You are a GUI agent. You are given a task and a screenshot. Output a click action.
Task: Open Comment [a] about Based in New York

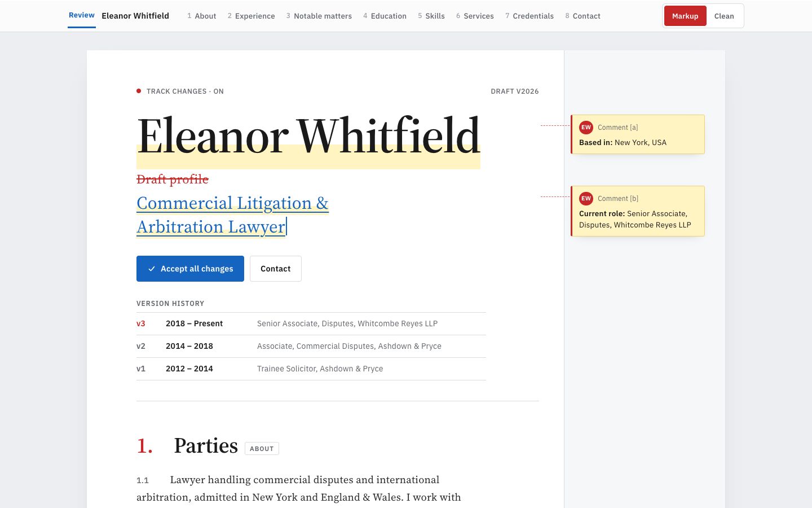point(638,134)
